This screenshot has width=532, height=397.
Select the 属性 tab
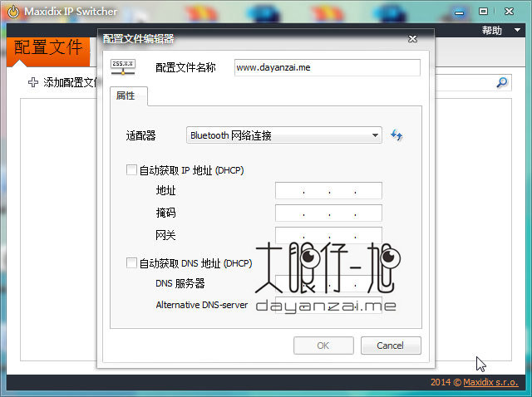pos(129,96)
